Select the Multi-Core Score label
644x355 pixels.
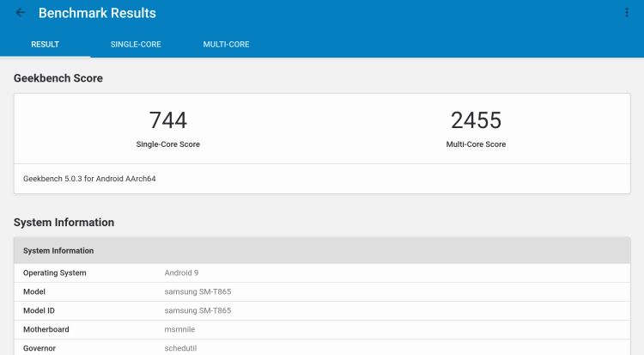(476, 144)
